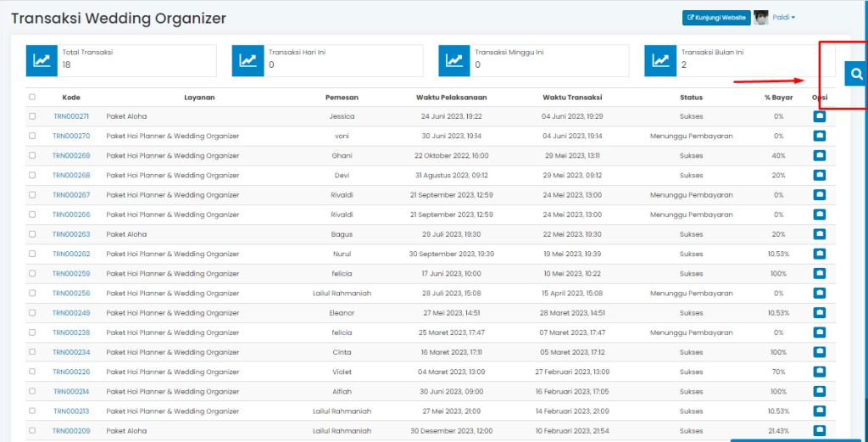Image resolution: width=868 pixels, height=442 pixels.
Task: Click the blue search magnifier button
Action: [856, 75]
